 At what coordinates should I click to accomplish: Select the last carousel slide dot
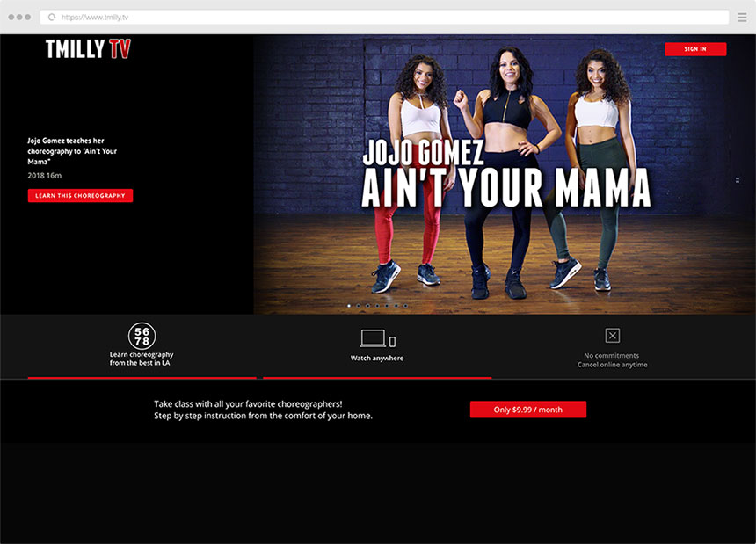click(406, 306)
